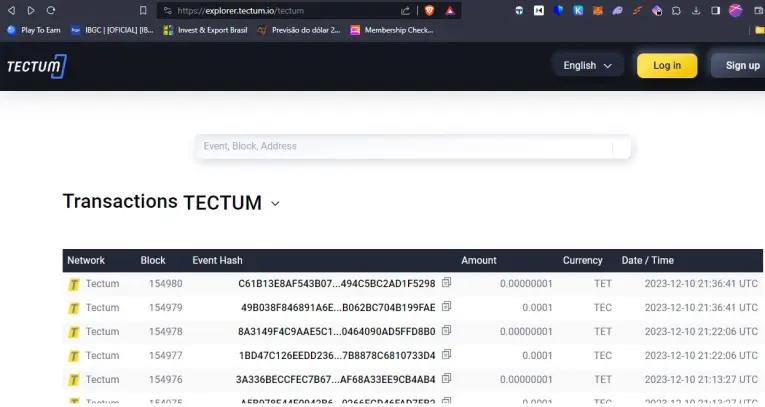Open Brave Rewards triangle icon

coord(450,10)
